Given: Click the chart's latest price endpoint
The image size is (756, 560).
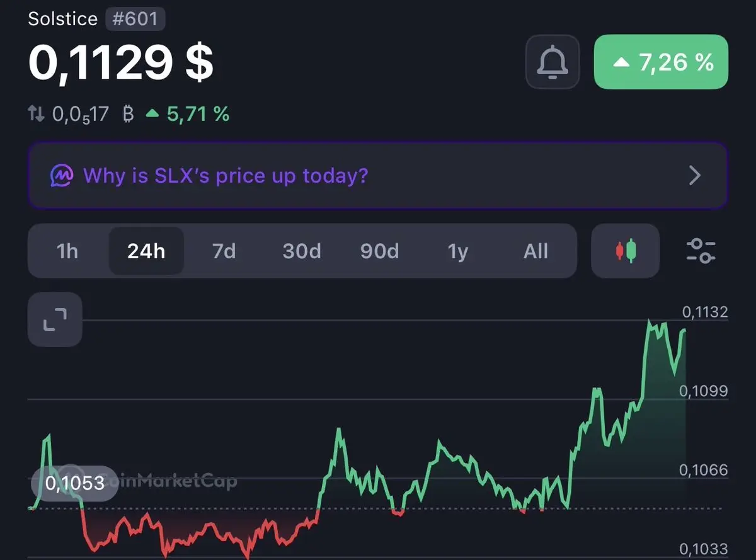Looking at the screenshot, I should click(x=685, y=330).
